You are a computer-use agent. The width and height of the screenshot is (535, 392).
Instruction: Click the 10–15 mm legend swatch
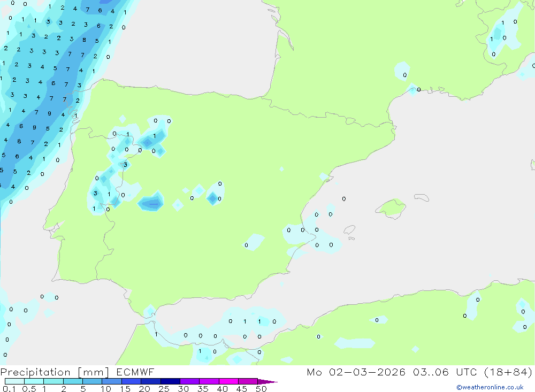[112, 381]
